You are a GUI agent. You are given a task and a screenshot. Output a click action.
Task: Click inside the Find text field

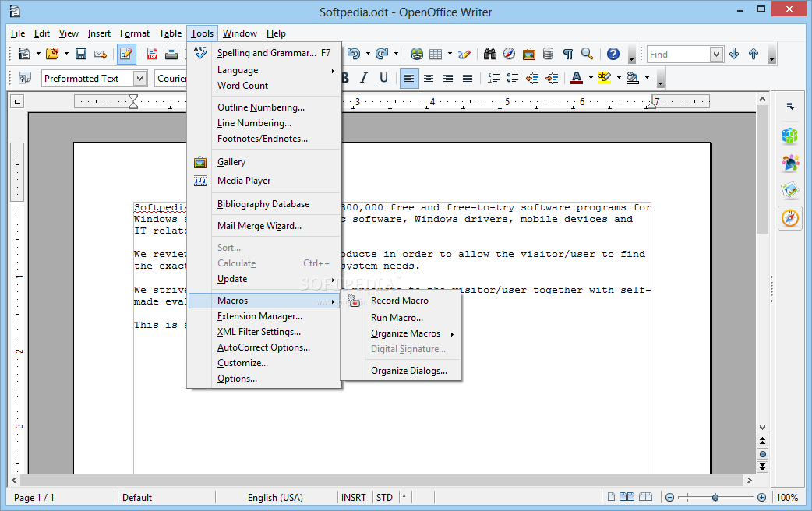pos(679,54)
